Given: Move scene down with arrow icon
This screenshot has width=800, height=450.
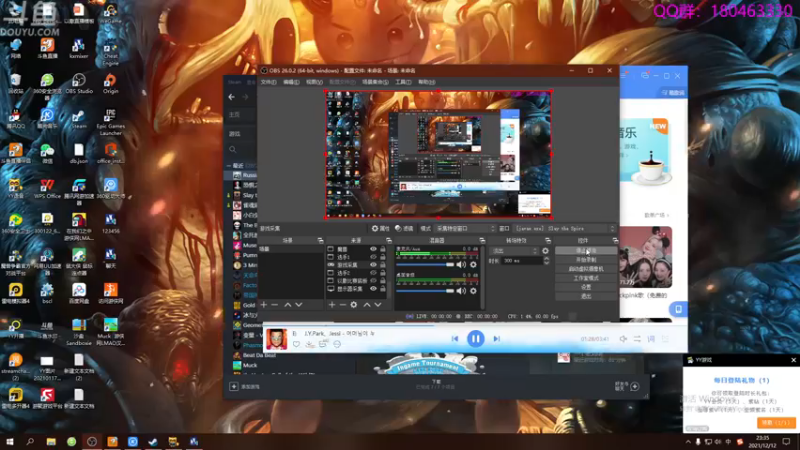Looking at the screenshot, I should (299, 305).
